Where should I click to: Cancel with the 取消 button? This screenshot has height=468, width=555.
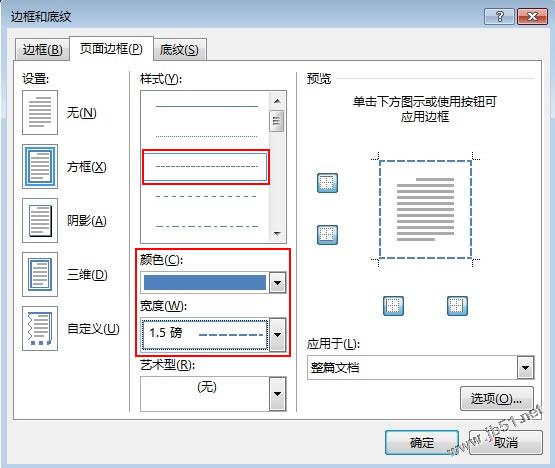click(506, 443)
